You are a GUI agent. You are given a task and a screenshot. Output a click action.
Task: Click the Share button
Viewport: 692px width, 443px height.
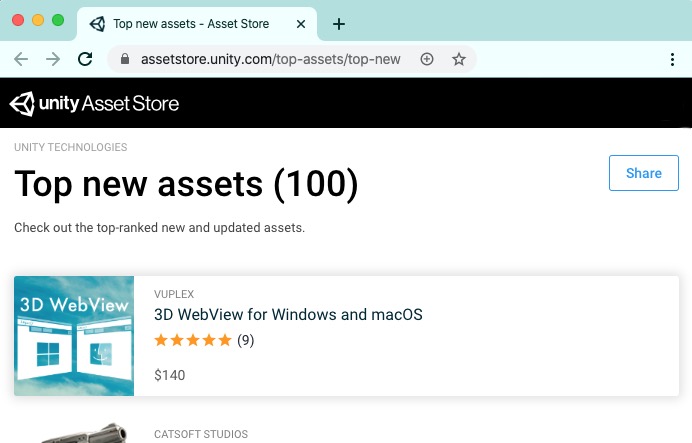643,173
